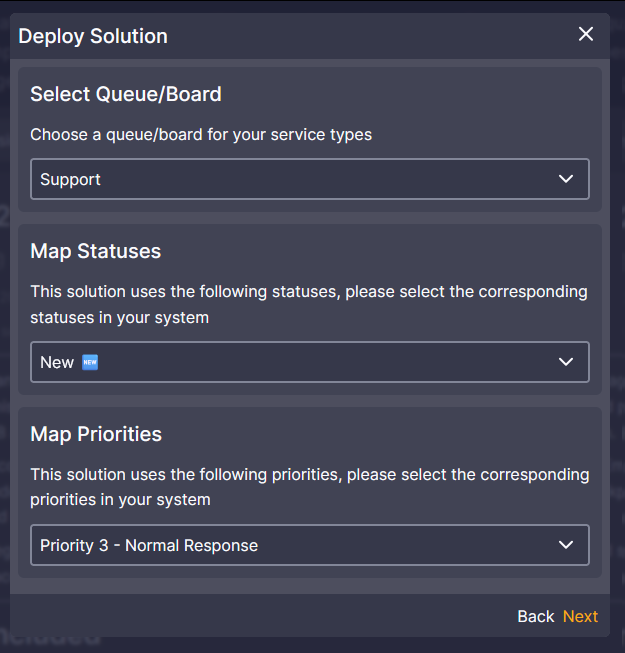This screenshot has width=625, height=653.
Task: Click the blue NEW badge icon
Action: (x=90, y=362)
